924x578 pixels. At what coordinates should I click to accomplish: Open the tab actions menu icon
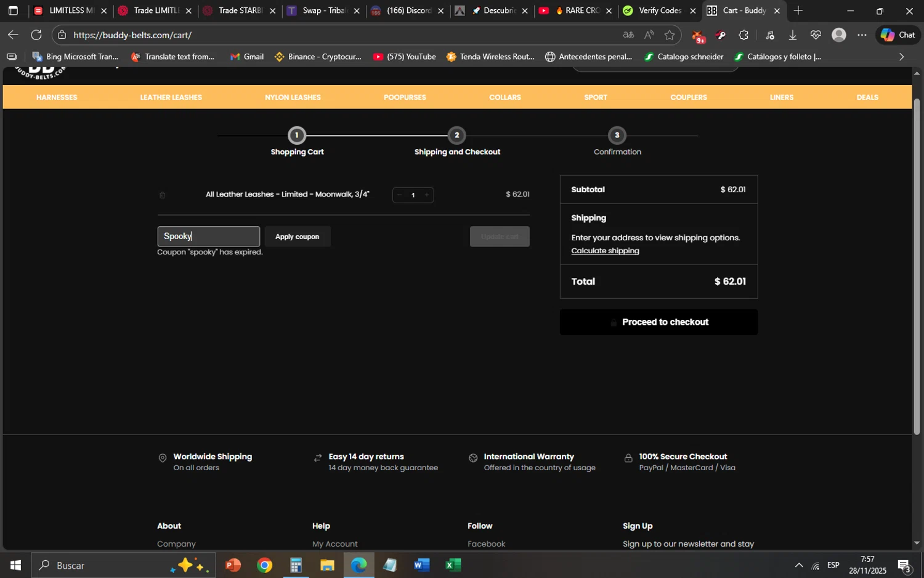pos(13,10)
